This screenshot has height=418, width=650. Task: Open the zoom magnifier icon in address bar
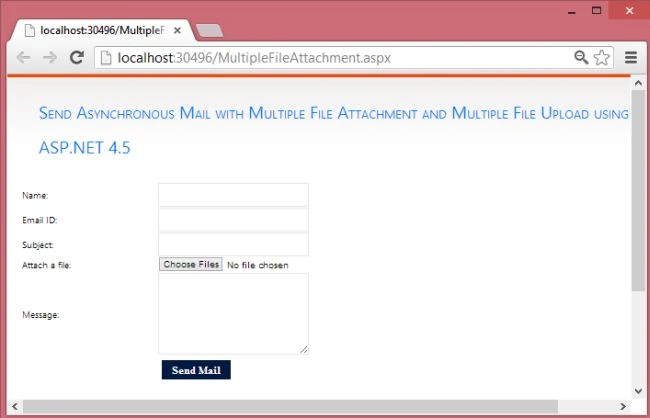pyautogui.click(x=581, y=58)
